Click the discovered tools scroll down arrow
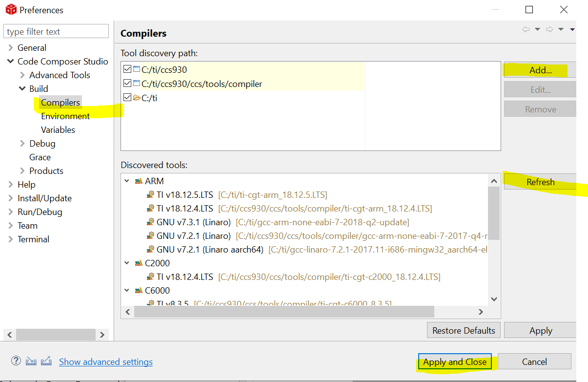The image size is (588, 382). pyautogui.click(x=493, y=299)
